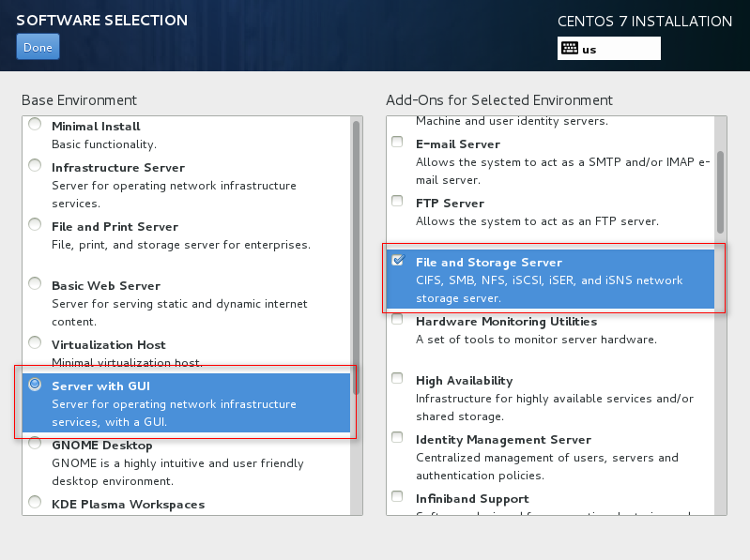Select Server with GUI radio button
Screen dimensions: 750x560
point(35,385)
